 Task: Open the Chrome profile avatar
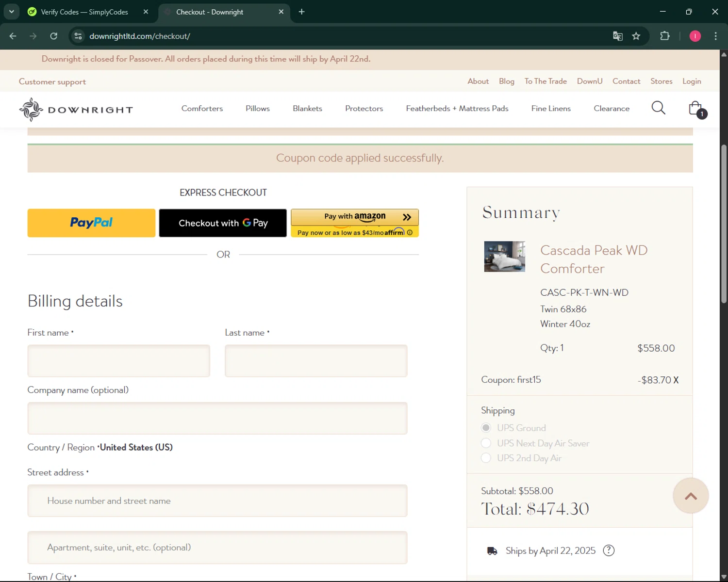(x=695, y=36)
